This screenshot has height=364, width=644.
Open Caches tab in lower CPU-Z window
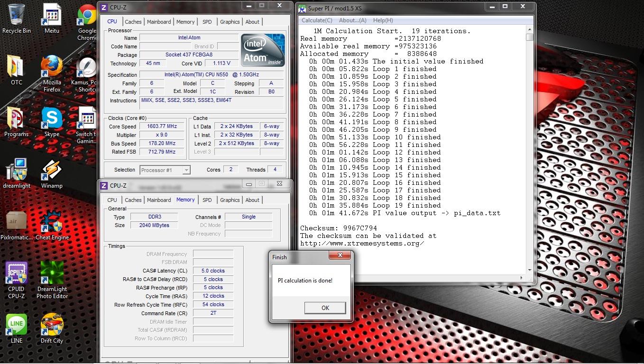[x=133, y=200]
